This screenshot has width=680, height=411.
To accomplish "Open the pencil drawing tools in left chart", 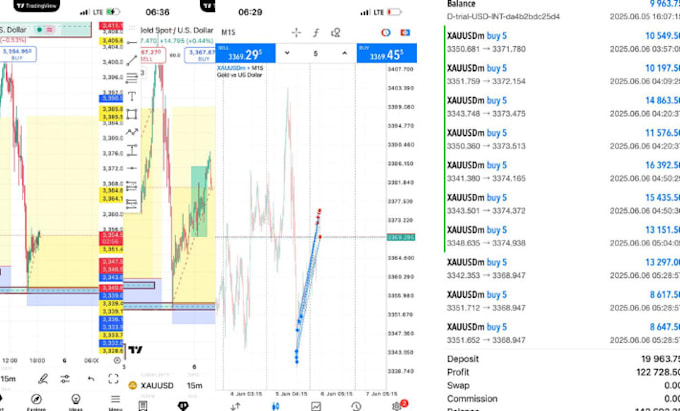I will [42, 379].
